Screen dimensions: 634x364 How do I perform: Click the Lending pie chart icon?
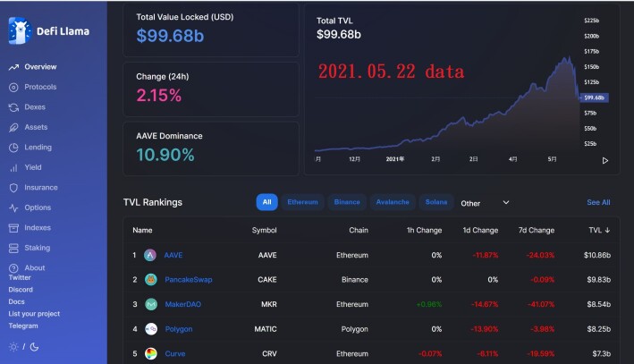tap(13, 148)
